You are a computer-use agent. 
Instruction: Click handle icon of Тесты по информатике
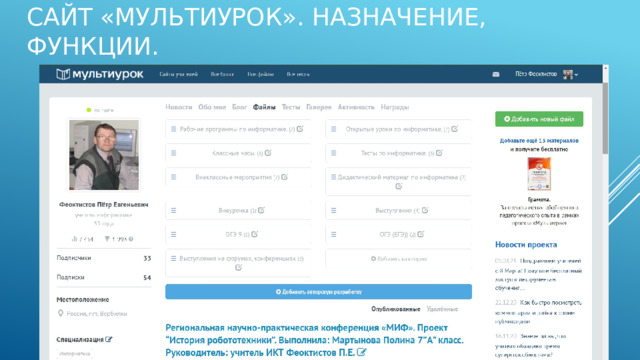click(333, 153)
